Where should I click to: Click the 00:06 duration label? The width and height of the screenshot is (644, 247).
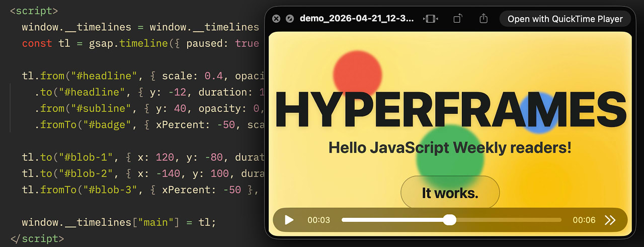(x=584, y=220)
